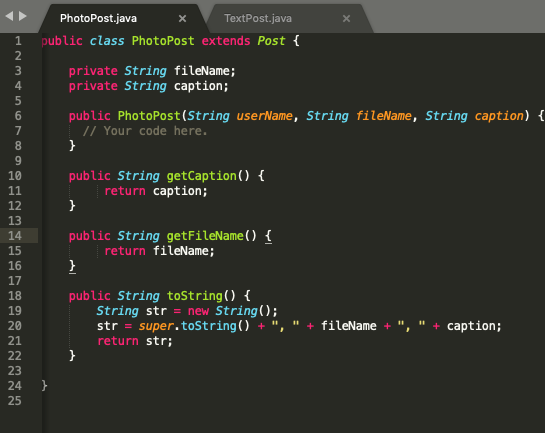Click line number 20 in the gutter
Viewport: 545px width, 433px height.
click(15, 326)
